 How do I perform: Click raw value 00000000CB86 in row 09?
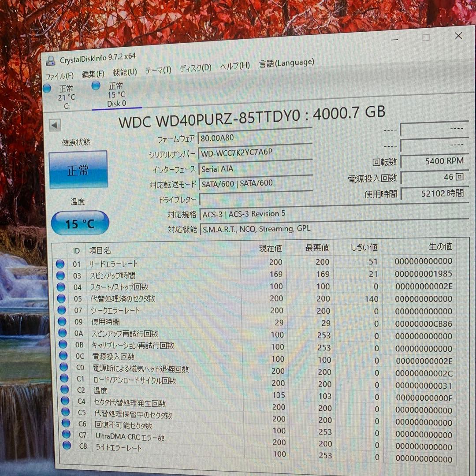[424, 324]
